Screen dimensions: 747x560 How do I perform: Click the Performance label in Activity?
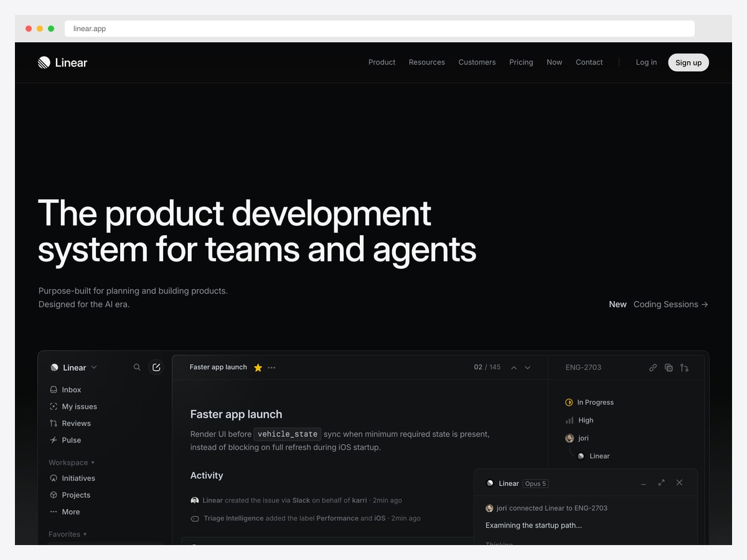point(337,518)
